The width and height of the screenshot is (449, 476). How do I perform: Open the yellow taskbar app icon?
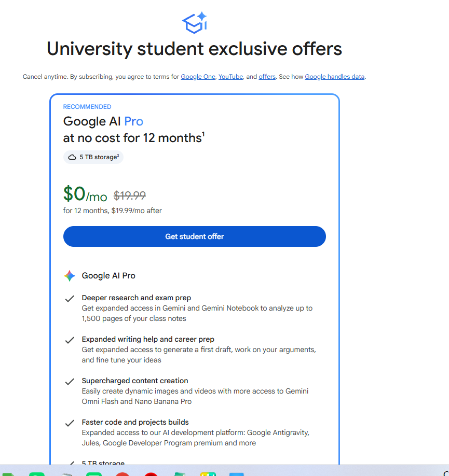click(x=208, y=474)
